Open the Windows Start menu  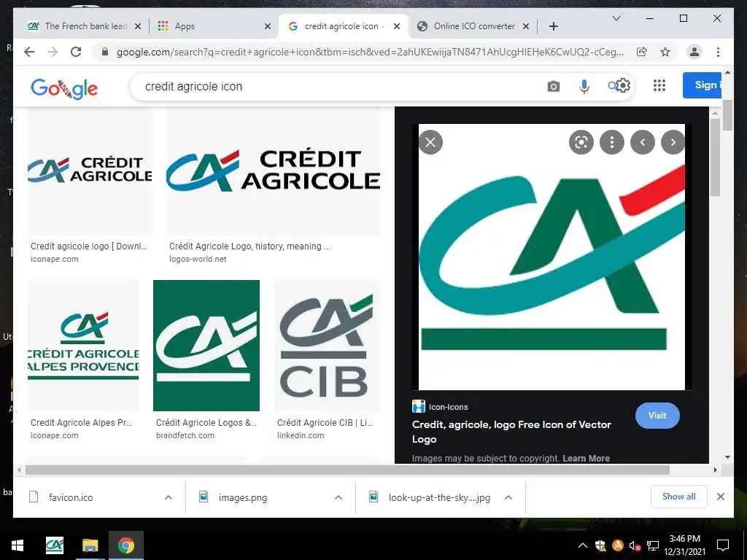(18, 545)
